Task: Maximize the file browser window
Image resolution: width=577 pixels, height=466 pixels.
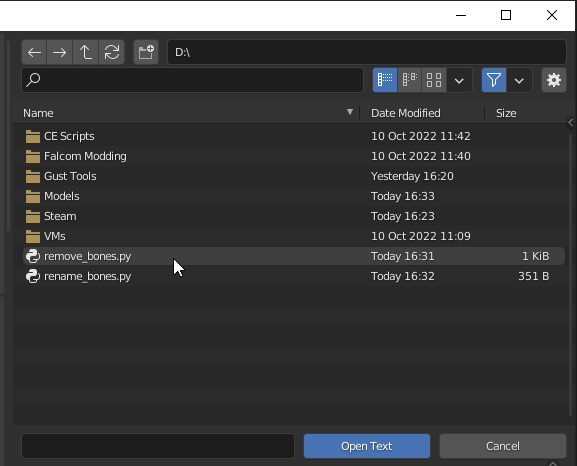Action: pos(506,15)
